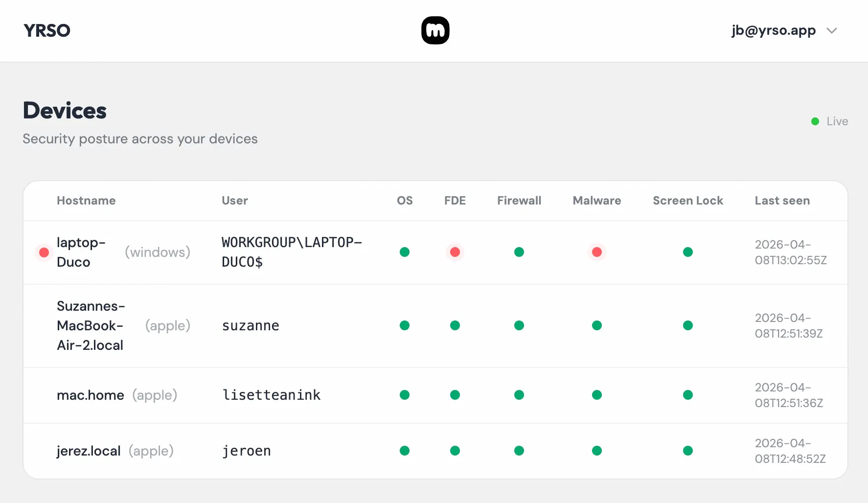Click the OS status dot for mac.home
Viewport: 868px width, 503px height.
pyautogui.click(x=405, y=395)
